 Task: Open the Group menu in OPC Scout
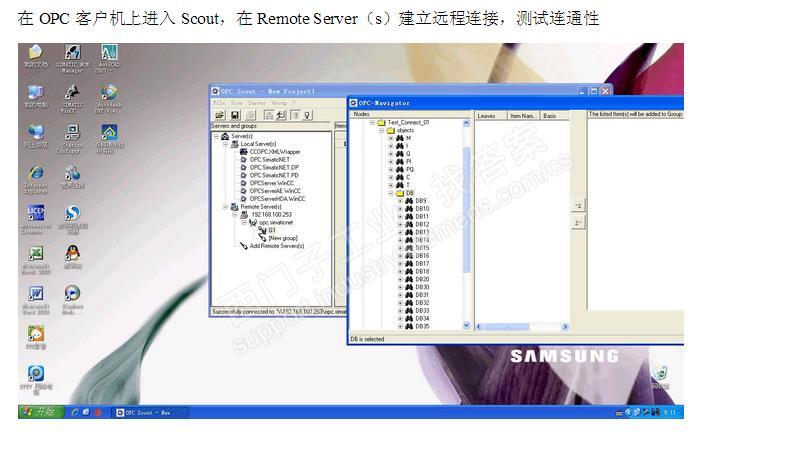[x=279, y=103]
